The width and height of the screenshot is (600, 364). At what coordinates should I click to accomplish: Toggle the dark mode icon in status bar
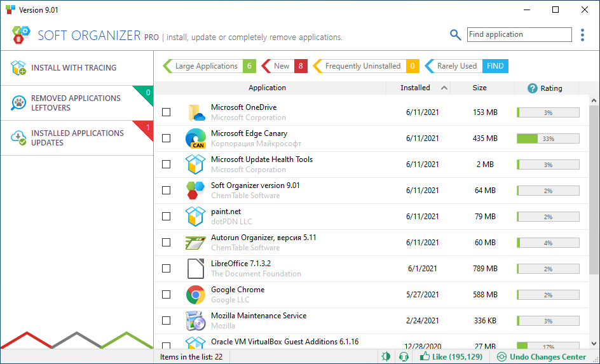coord(386,357)
